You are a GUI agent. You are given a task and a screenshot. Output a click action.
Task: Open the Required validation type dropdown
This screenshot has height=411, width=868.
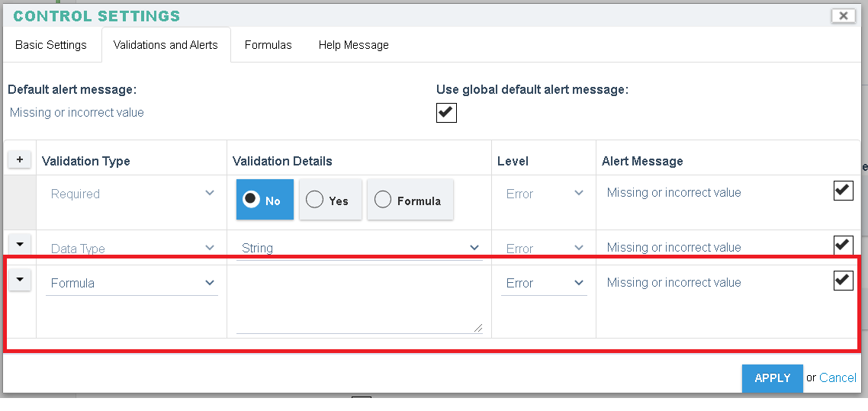coord(132,194)
